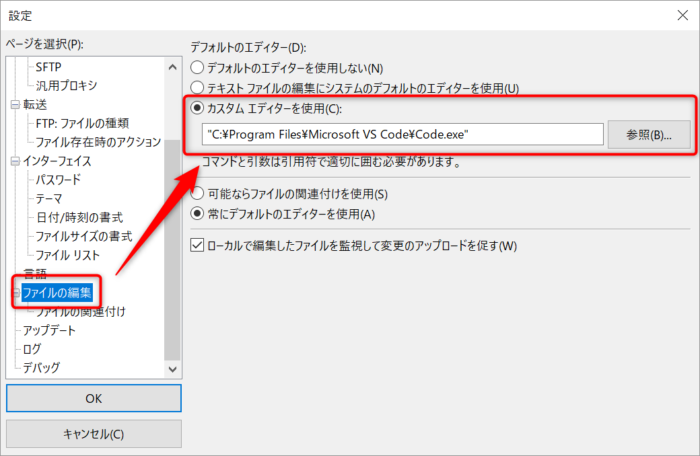Choose '常にデフォルトのエディターを使用' option
The image size is (700, 456).
tap(197, 213)
